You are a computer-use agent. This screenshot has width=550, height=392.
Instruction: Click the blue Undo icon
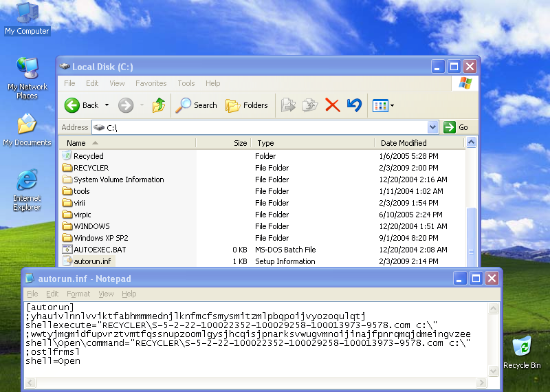point(354,105)
